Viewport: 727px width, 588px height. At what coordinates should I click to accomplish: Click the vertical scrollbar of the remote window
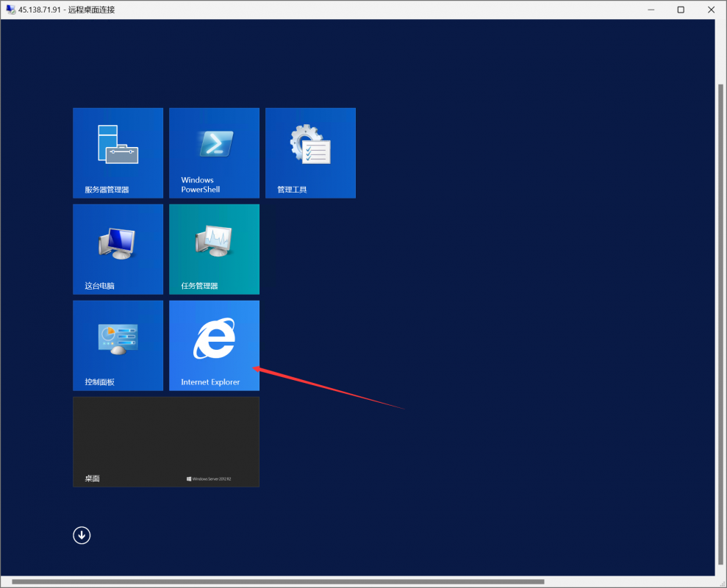click(x=720, y=323)
